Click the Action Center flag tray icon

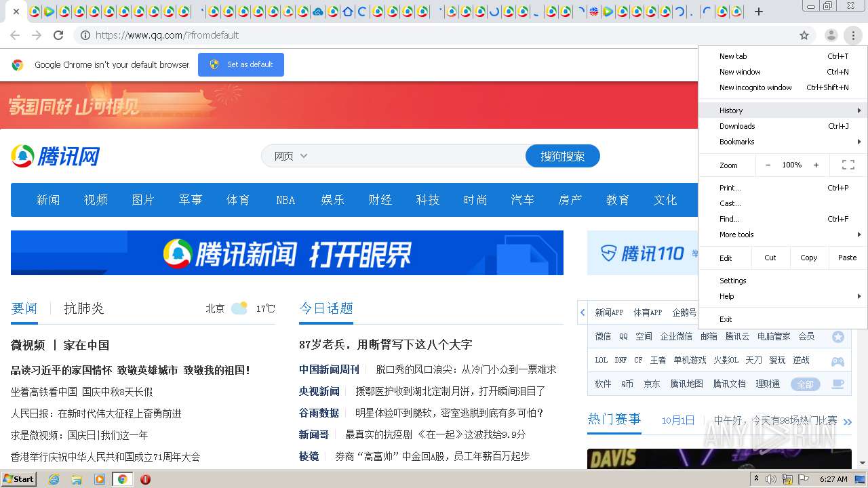pos(804,479)
